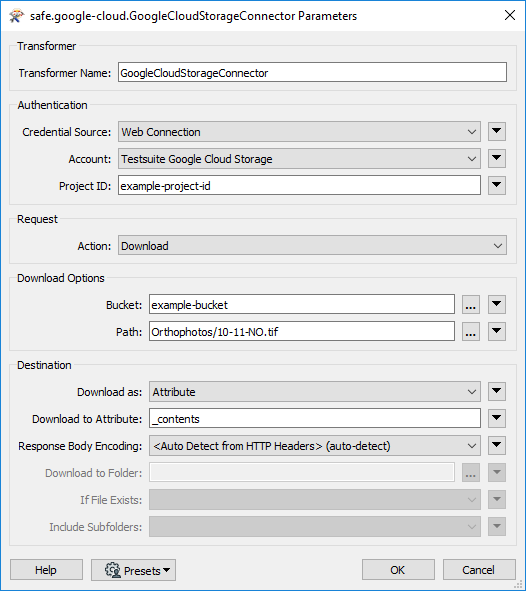Screen dimensions: 526x591
Task: Click the Path browse ellipsis button
Action: coord(471,332)
